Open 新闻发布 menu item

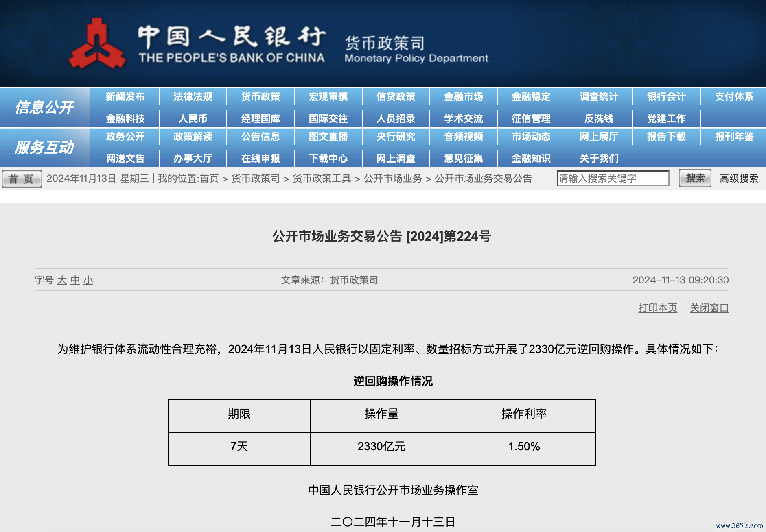click(125, 97)
